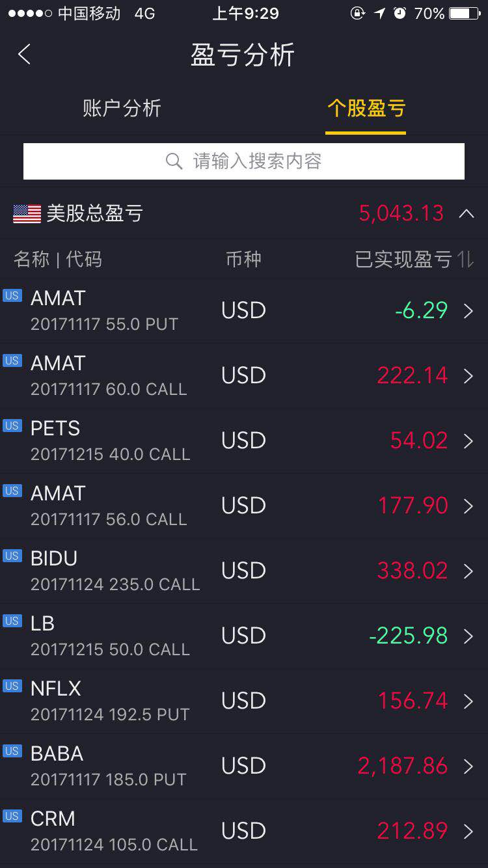
Task: Click the search magnifier icon
Action: [x=174, y=161]
